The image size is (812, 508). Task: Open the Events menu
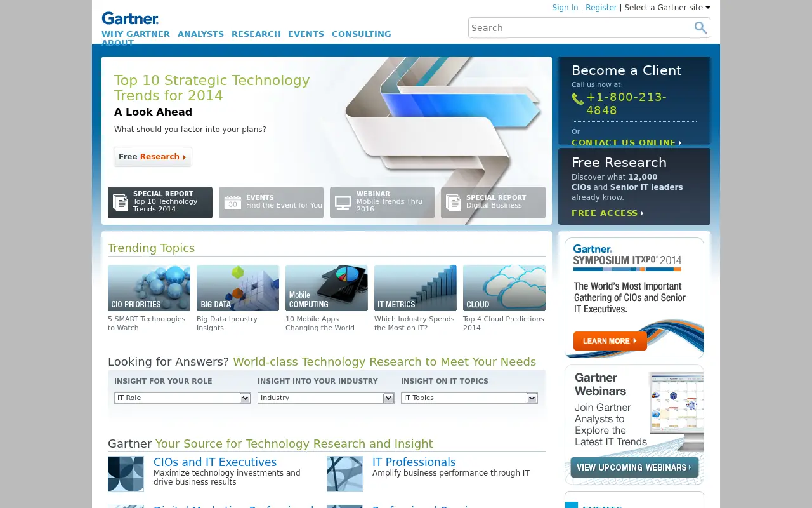[306, 34]
